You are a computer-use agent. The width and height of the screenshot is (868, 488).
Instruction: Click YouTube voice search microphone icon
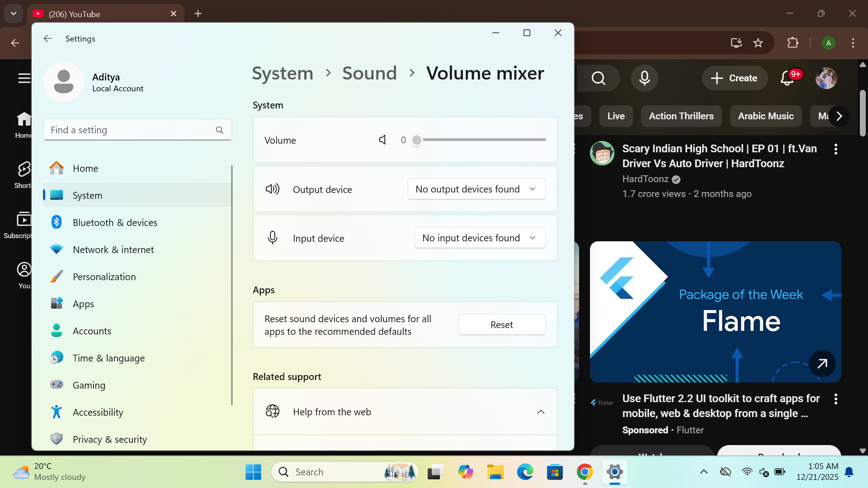tap(645, 78)
